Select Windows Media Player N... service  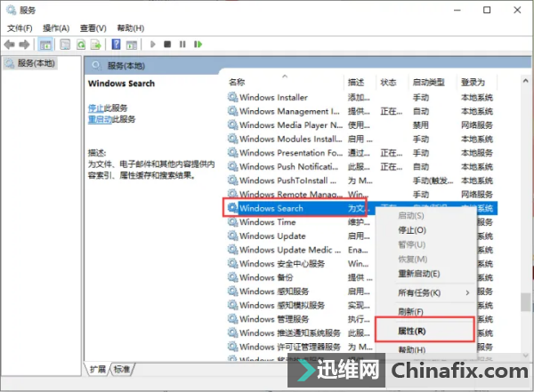coord(360,125)
